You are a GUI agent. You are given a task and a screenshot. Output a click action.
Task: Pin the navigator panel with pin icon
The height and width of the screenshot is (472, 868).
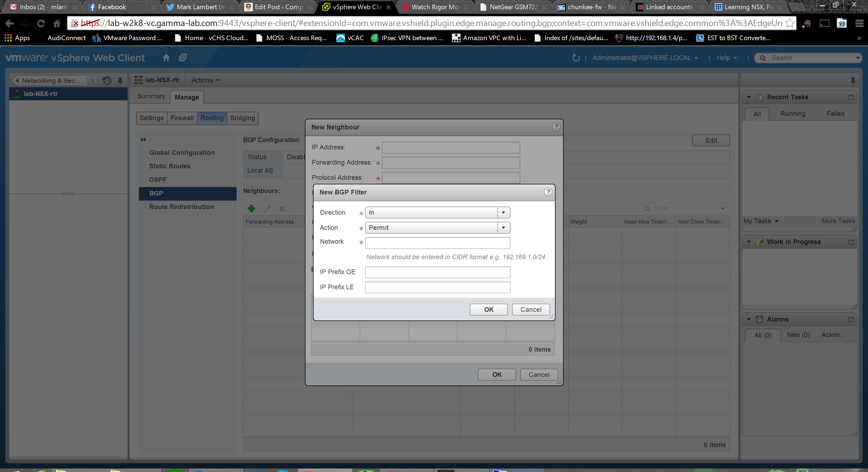click(120, 81)
